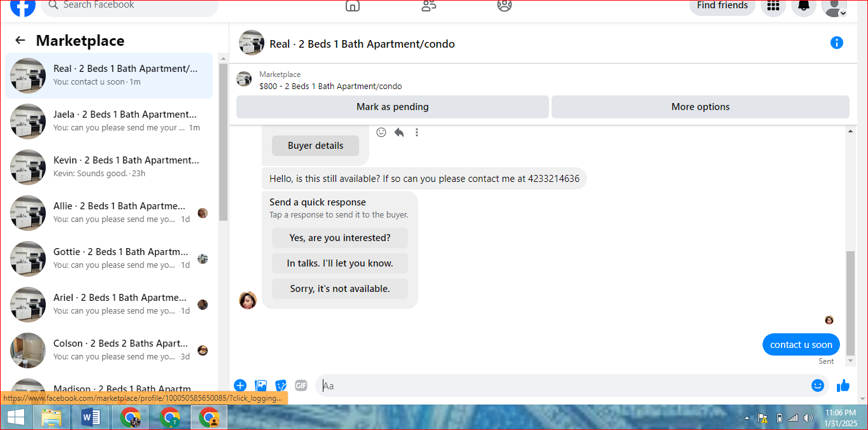This screenshot has height=430, width=868.
Task: Click the header listing thumbnail for Real
Action: [x=252, y=43]
